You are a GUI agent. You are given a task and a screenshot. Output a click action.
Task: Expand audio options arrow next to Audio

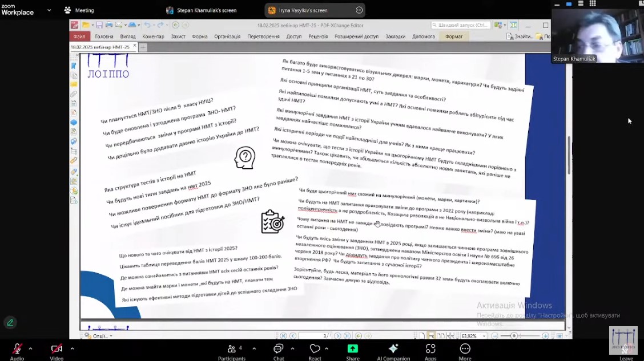(30, 348)
